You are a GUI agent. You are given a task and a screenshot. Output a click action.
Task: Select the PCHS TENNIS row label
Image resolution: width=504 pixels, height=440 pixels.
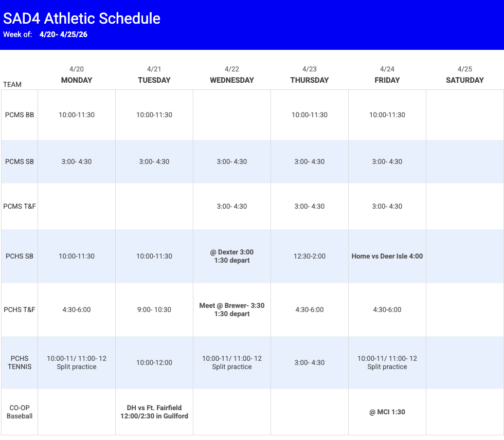(x=20, y=362)
